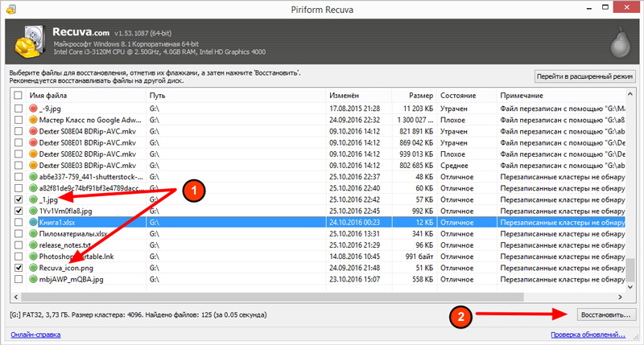
Task: Open Онлайн-справка link
Action: [35, 335]
